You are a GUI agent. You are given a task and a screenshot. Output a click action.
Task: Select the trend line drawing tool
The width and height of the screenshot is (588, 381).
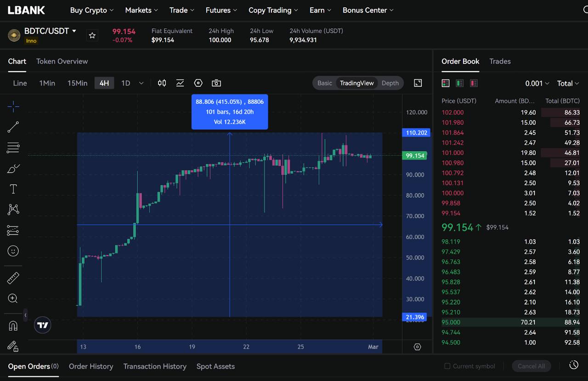[x=13, y=127]
